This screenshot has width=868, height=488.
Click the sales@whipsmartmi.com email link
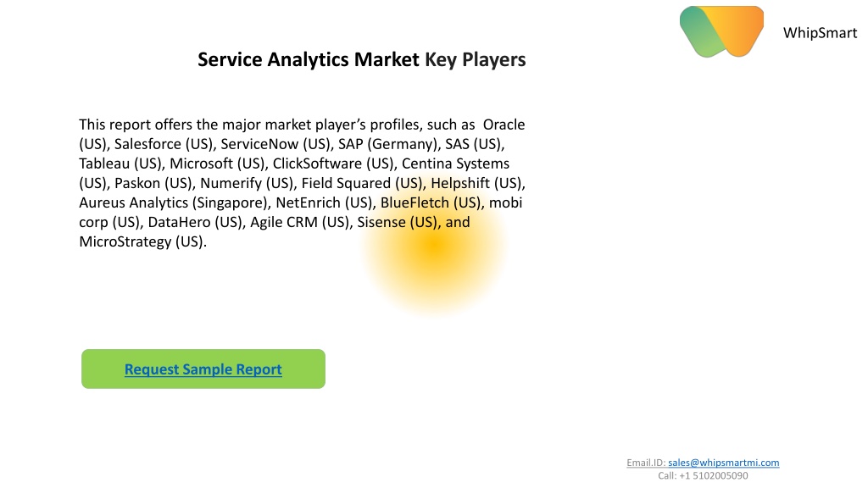click(724, 463)
